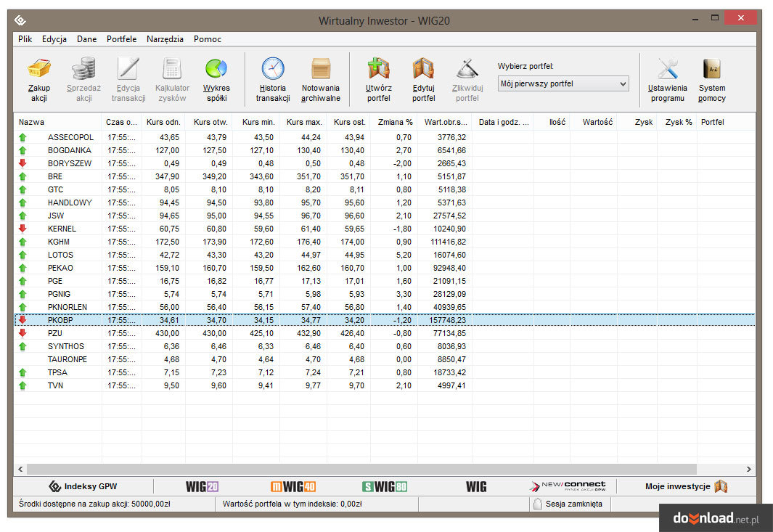Click the green arrow beside LOTOS
The image size is (773, 532).
(x=23, y=255)
